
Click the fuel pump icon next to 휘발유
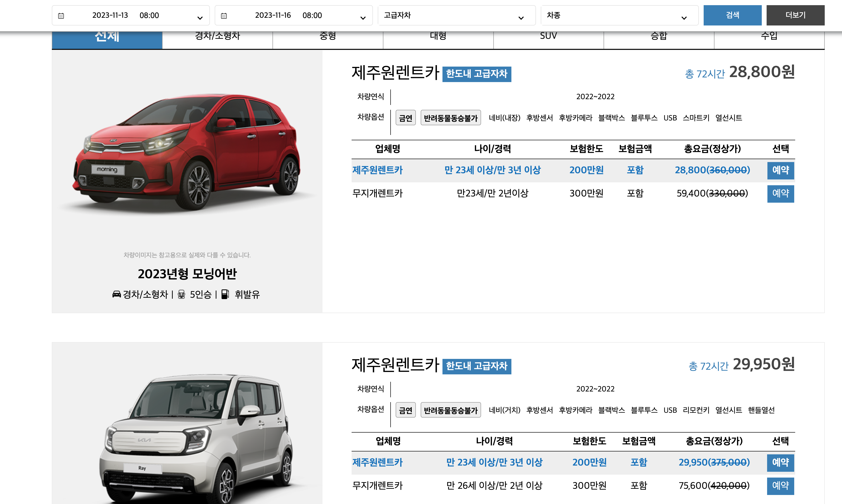tap(225, 294)
